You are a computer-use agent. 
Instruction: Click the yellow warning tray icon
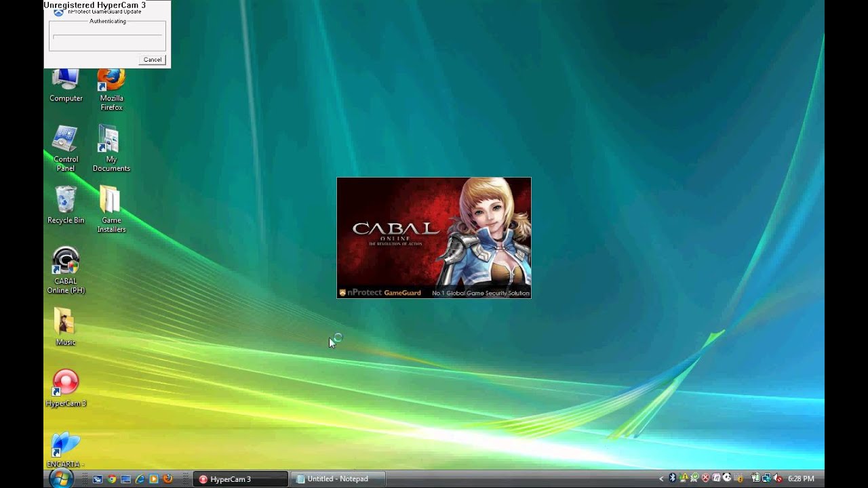[684, 479]
